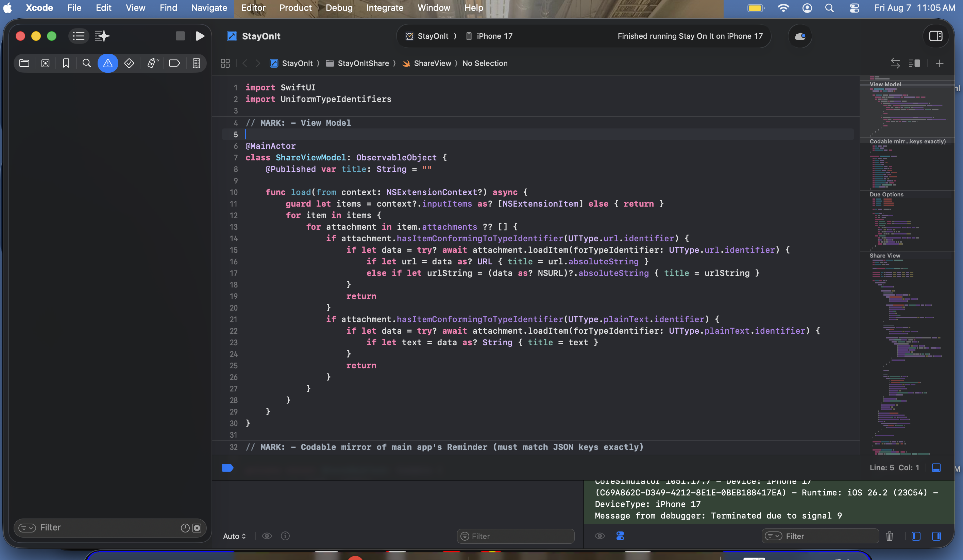Viewport: 963px width, 560px height.
Task: Open the console filter options menu
Action: tap(774, 536)
